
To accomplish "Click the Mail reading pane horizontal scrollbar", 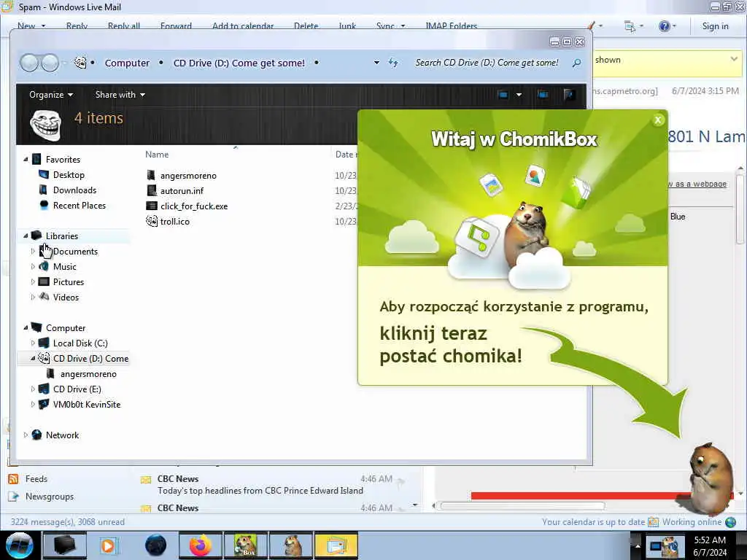I will (522, 506).
